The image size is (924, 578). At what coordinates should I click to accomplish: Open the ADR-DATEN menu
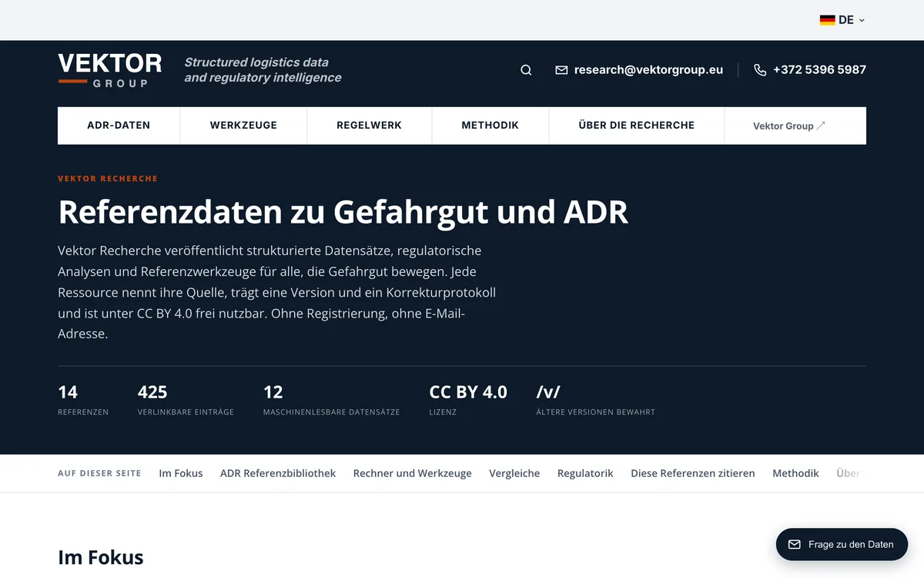[x=119, y=126]
